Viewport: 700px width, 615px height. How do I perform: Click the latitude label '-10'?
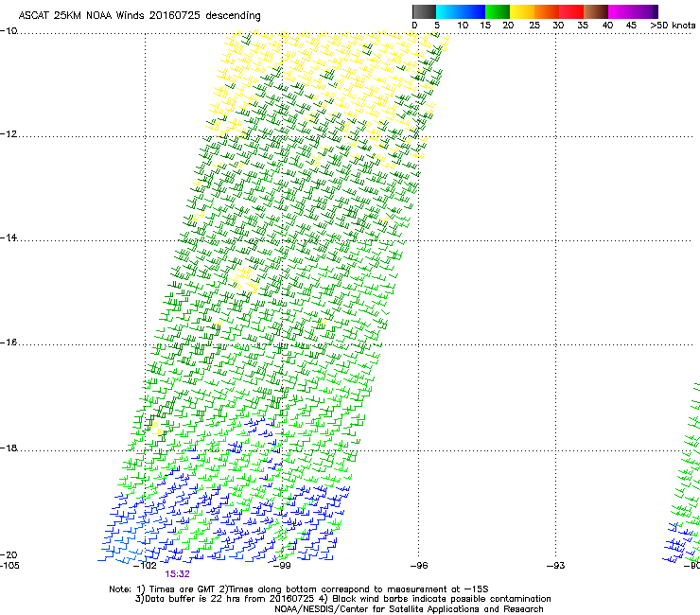(9, 31)
